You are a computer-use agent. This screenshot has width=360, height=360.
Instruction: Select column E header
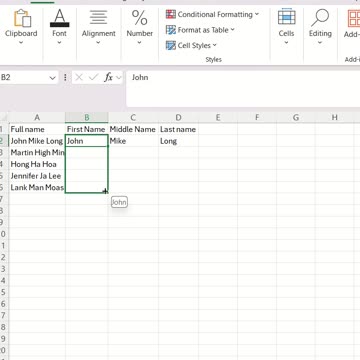click(218, 117)
